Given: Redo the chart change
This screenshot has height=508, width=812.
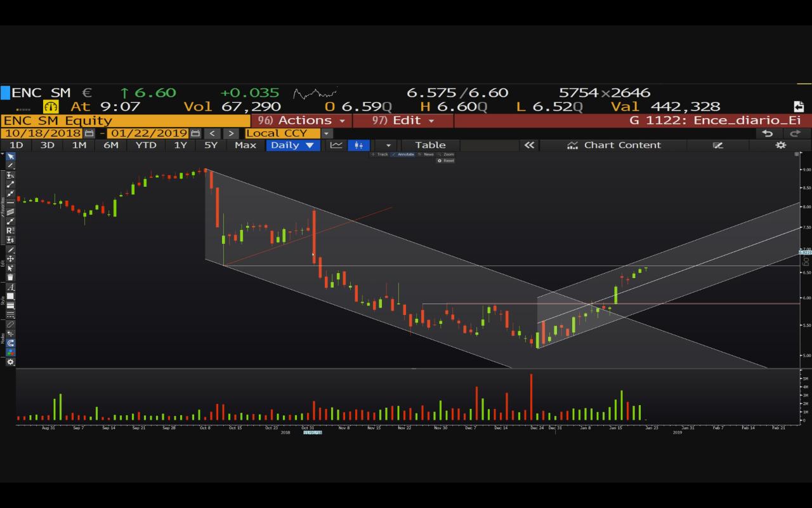Looking at the screenshot, I should coord(796,133).
